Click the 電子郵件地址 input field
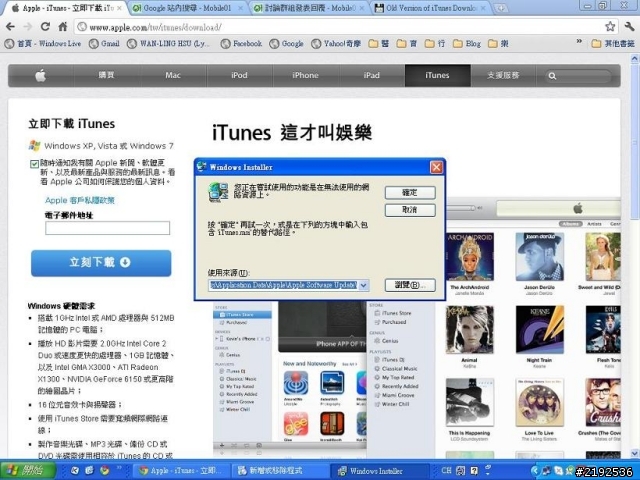This screenshot has width=640, height=480. click(107, 228)
